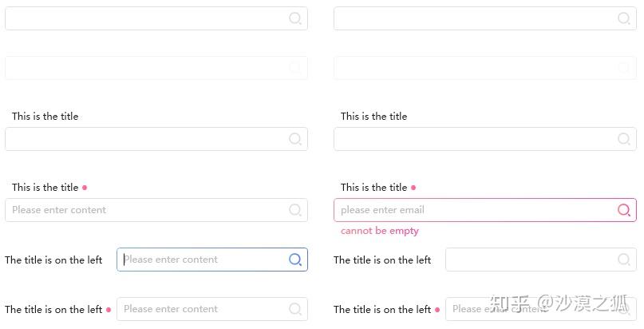
Task: Click the blue search icon in the focused field
Action: coord(295,260)
